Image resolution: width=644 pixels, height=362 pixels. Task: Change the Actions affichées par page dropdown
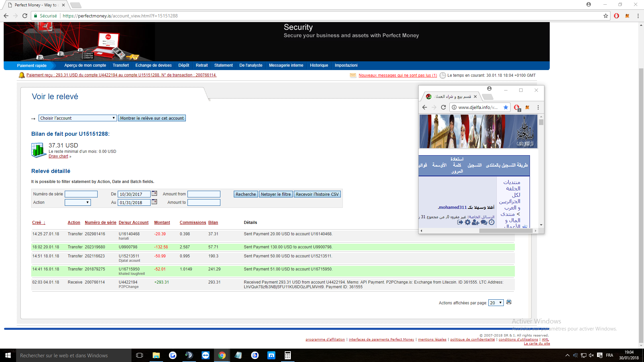pos(496,303)
